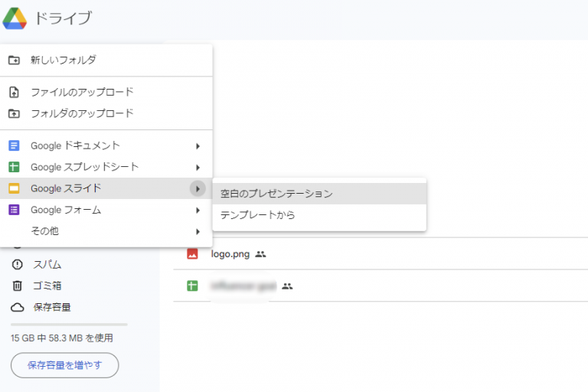Click the folder upload icon
Screen dimensions: 588x392
click(14, 113)
